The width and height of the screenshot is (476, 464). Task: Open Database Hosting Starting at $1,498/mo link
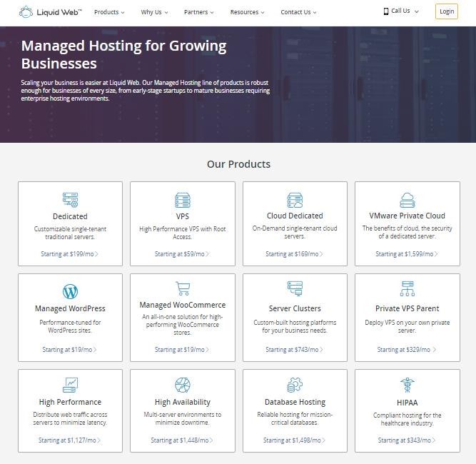[x=294, y=440]
